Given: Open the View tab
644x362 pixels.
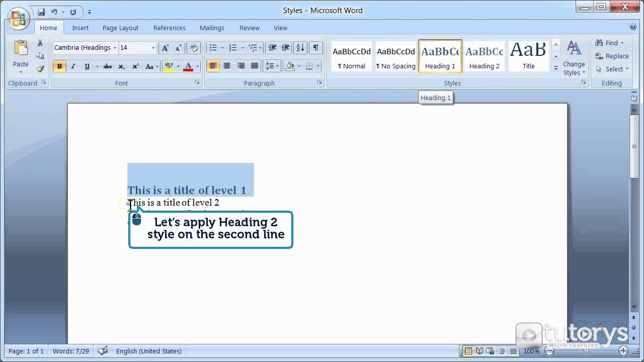Looking at the screenshot, I should click(x=280, y=28).
